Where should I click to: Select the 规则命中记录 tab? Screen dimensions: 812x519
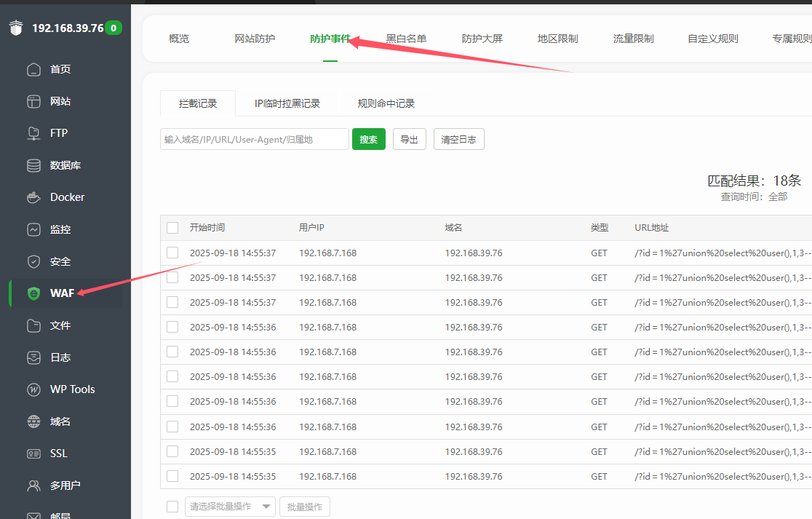click(386, 103)
